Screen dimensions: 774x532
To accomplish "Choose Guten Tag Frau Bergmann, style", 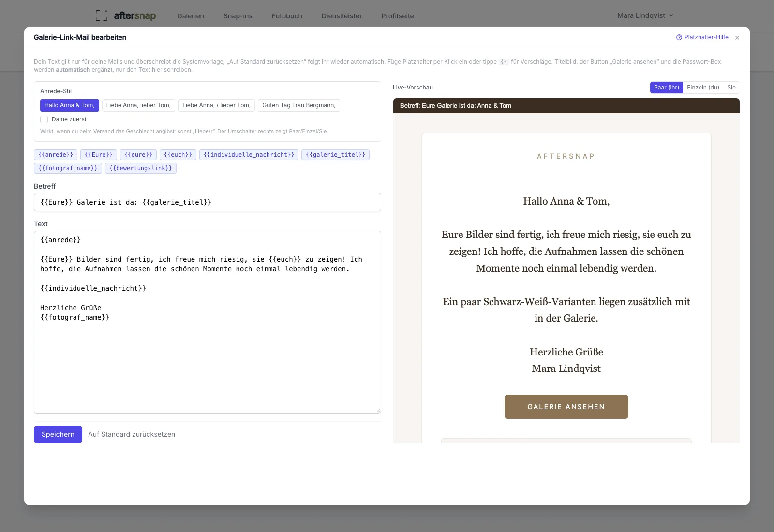I will point(299,105).
